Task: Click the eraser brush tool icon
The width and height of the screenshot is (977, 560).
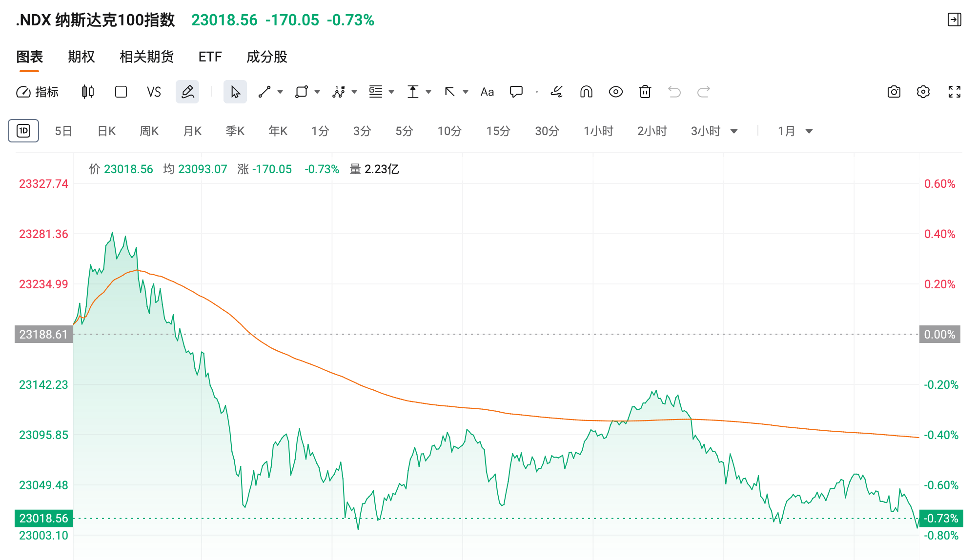Action: (557, 92)
